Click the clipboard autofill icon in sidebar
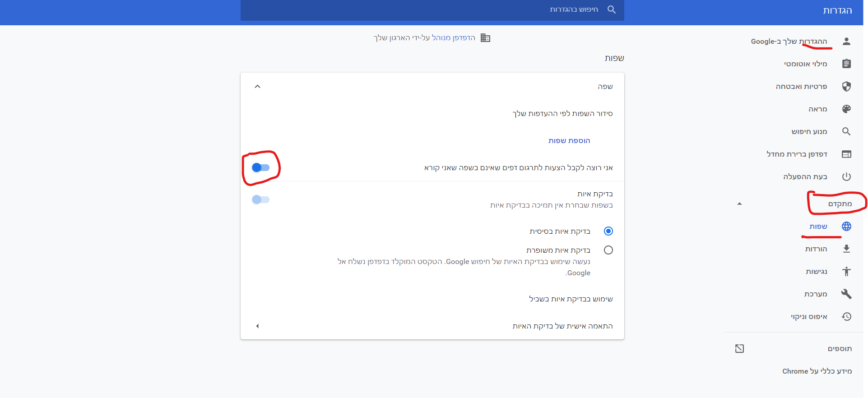Image resolution: width=868 pixels, height=398 pixels. 846,64
